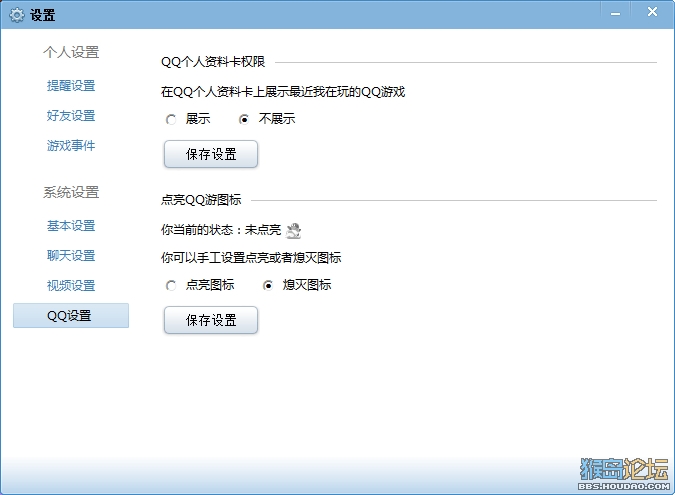Select the 不展示 radio button
Image resolution: width=675 pixels, height=495 pixels.
(x=244, y=119)
